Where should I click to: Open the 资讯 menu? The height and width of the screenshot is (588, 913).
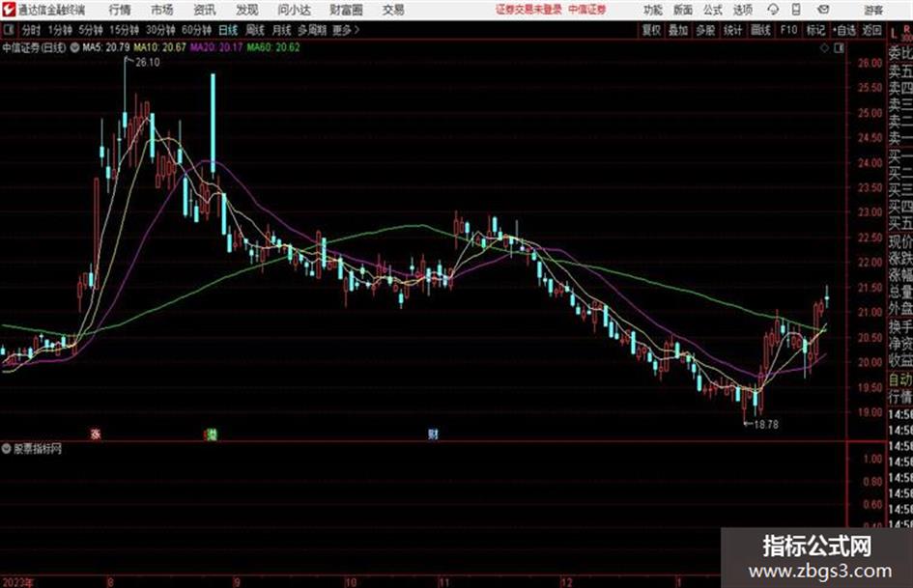[205, 10]
